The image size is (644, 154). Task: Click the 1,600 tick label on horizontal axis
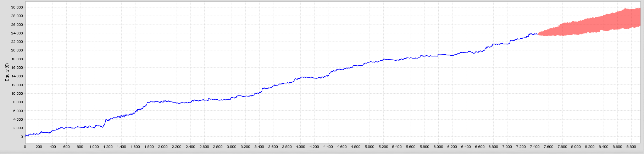[135, 147]
